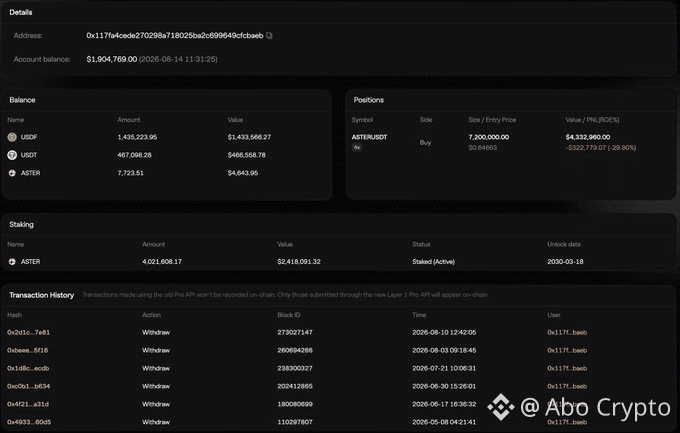Click the Positions section heading
This screenshot has height=433, width=680.
369,100
